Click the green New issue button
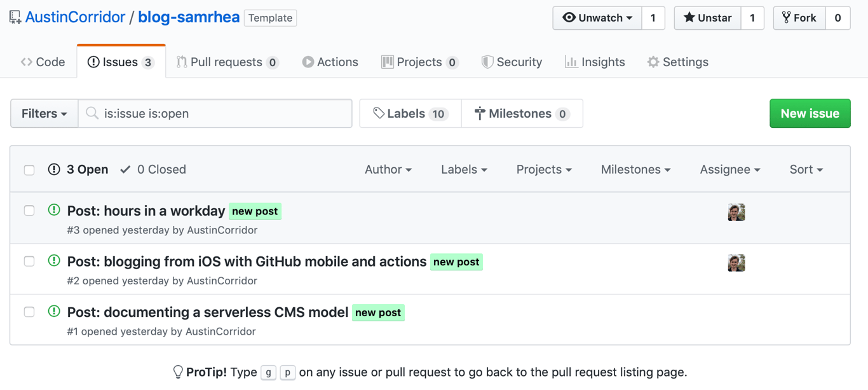 pyautogui.click(x=810, y=113)
